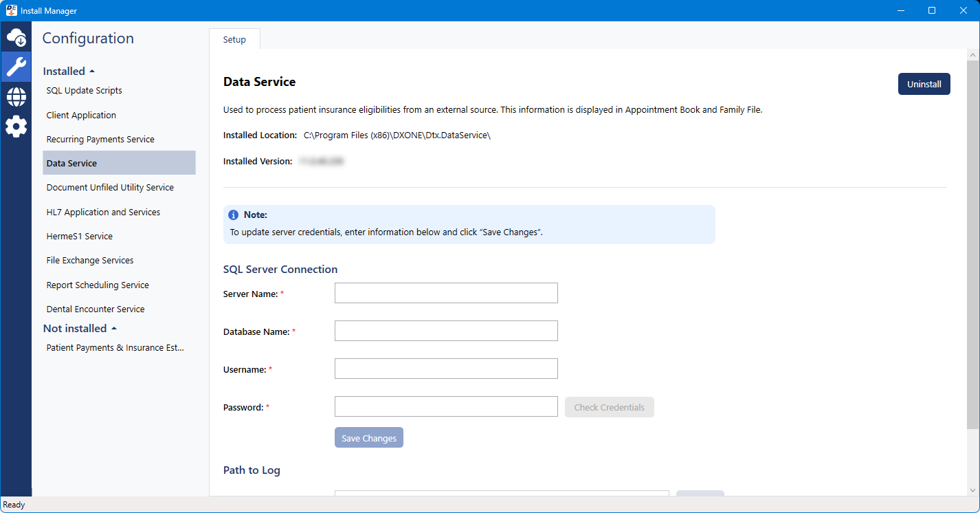Screen dimensions: 980x513
Task: Click the blue info Note icon
Action: coord(234,215)
